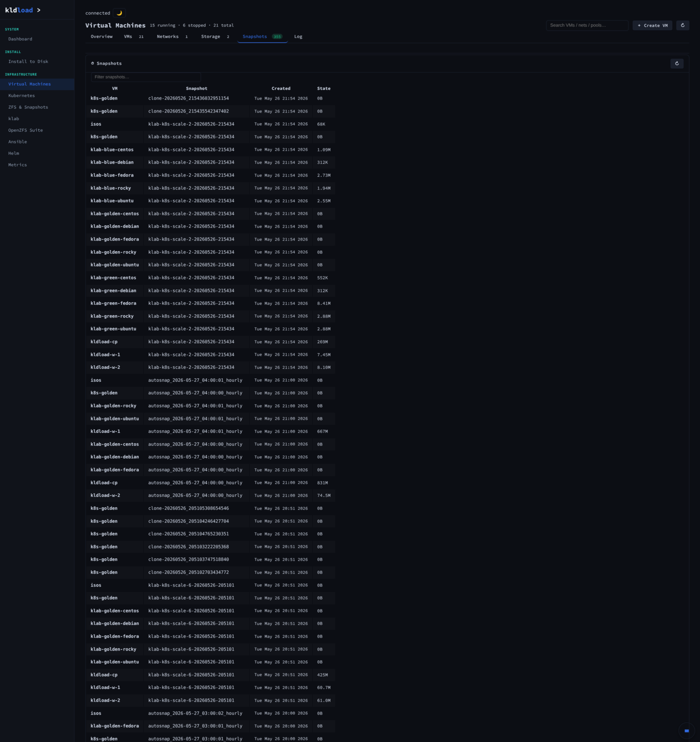Click the klab-blue-centos VM cell
This screenshot has width=700, height=742.
point(112,150)
